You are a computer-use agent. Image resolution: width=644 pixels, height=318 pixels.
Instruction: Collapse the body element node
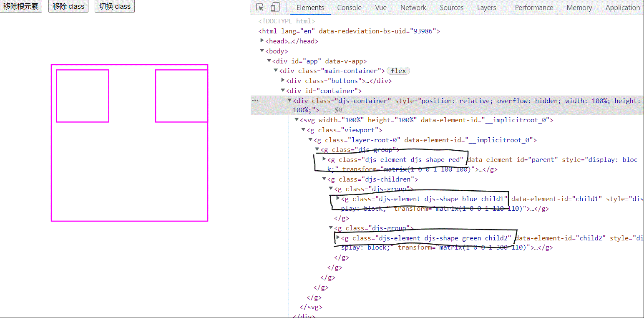pyautogui.click(x=262, y=50)
